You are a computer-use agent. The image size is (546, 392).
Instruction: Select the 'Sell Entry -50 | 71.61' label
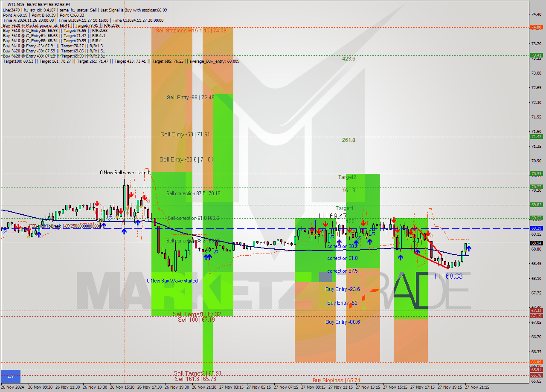185,134
